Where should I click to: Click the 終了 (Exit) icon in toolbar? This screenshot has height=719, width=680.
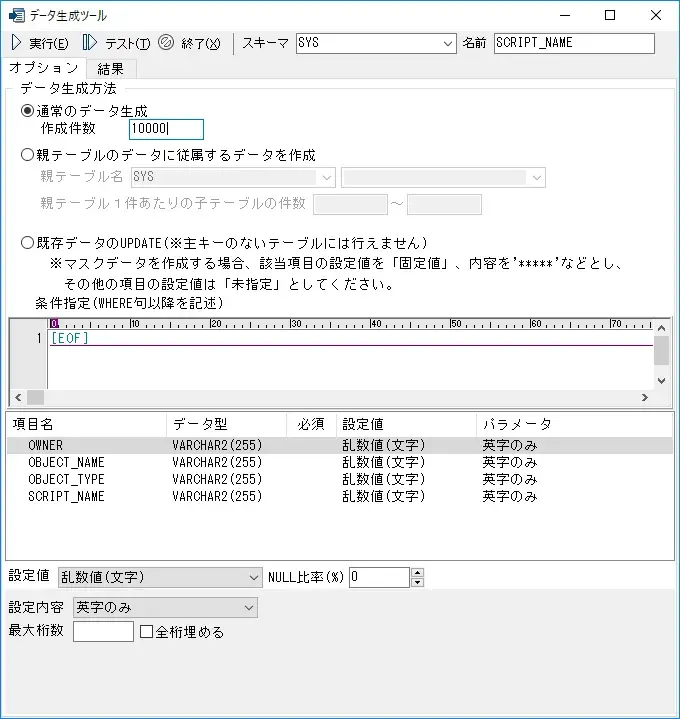(x=167, y=43)
